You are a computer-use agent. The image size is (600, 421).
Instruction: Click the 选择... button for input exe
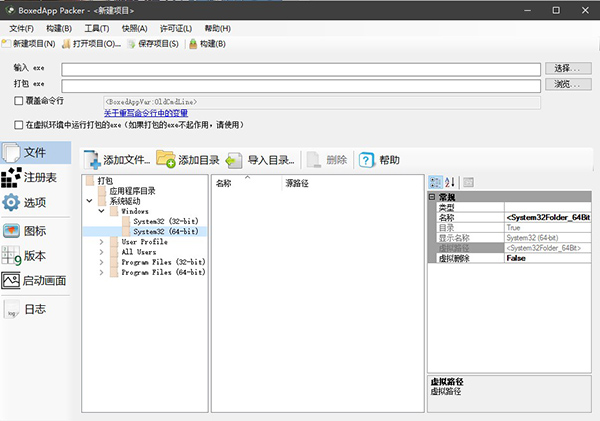(x=566, y=68)
